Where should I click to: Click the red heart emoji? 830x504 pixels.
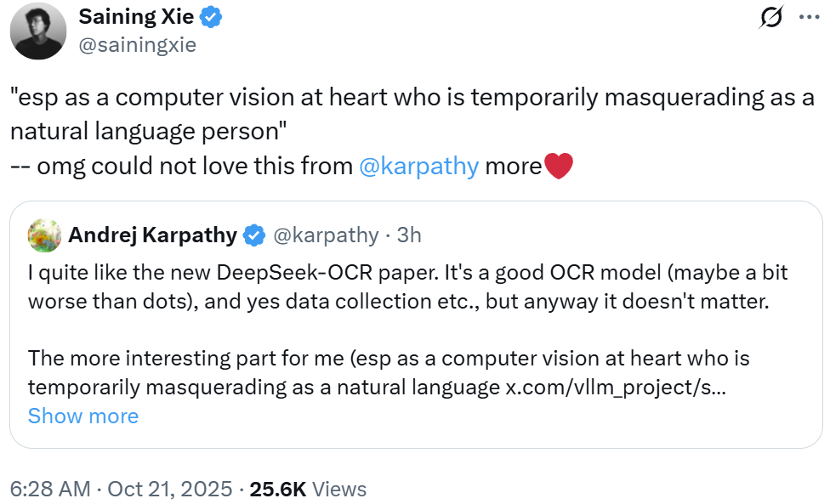558,166
